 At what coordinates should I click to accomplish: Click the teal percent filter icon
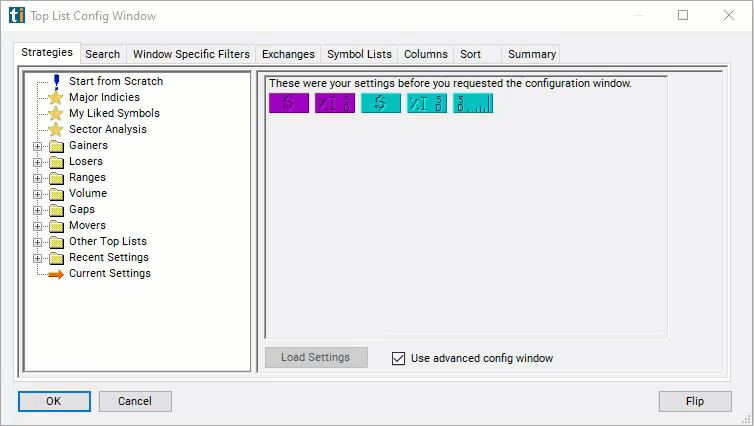pos(427,103)
